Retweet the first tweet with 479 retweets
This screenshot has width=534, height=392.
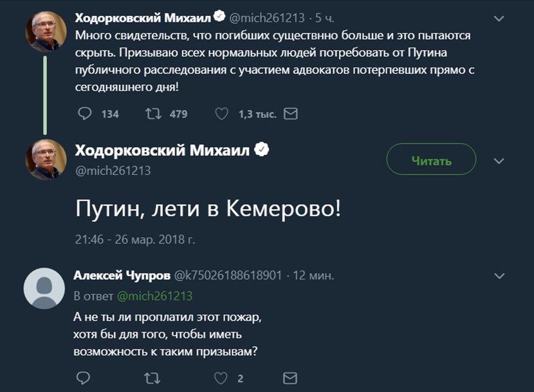[152, 114]
